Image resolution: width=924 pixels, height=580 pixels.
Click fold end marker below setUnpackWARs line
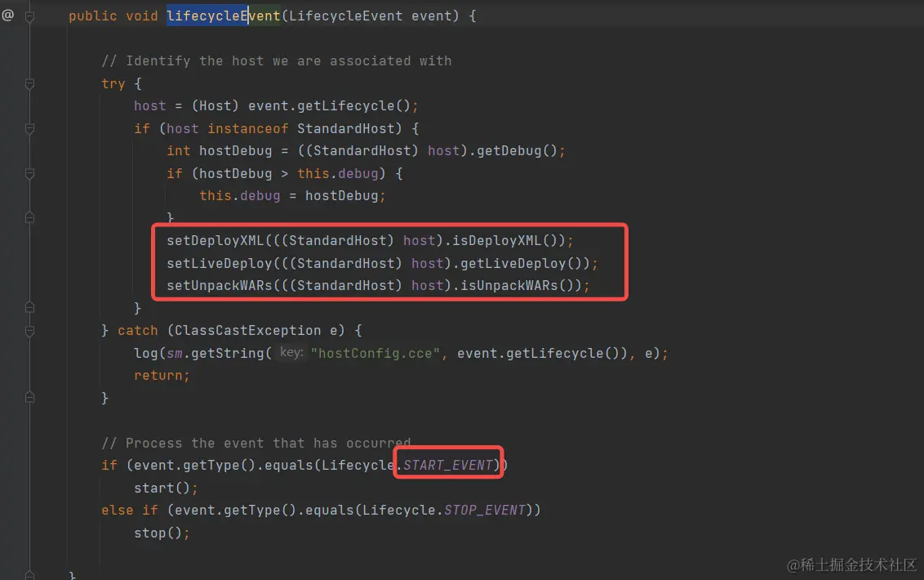click(x=29, y=307)
